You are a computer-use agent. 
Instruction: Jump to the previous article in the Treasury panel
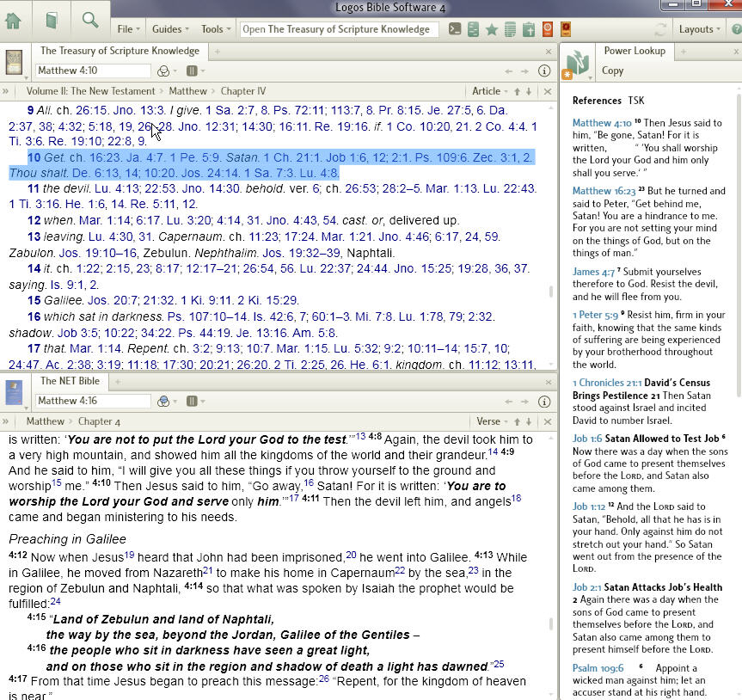pos(518,91)
